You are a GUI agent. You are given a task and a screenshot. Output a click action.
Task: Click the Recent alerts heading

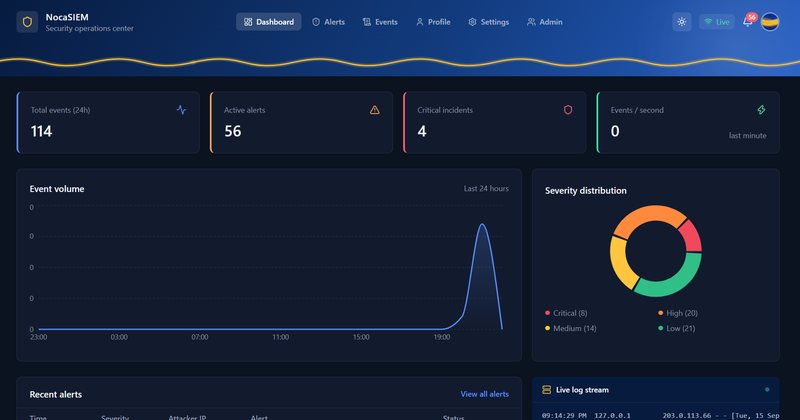coord(56,394)
